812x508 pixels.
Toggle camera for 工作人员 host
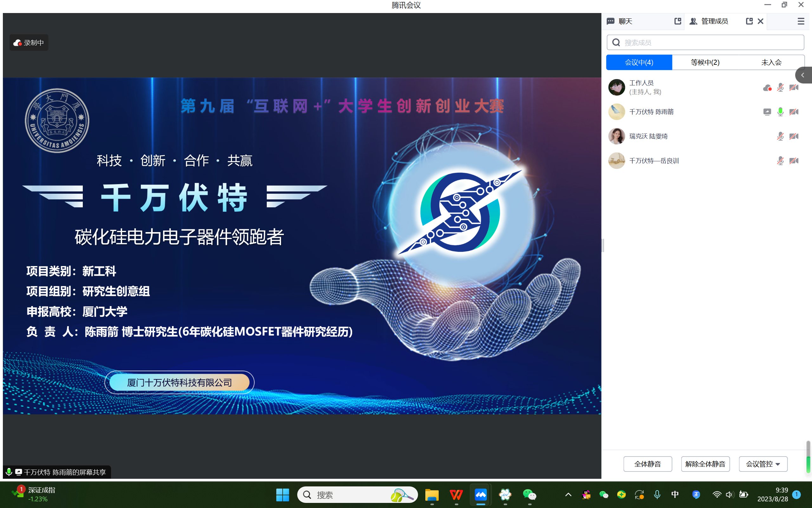794,88
